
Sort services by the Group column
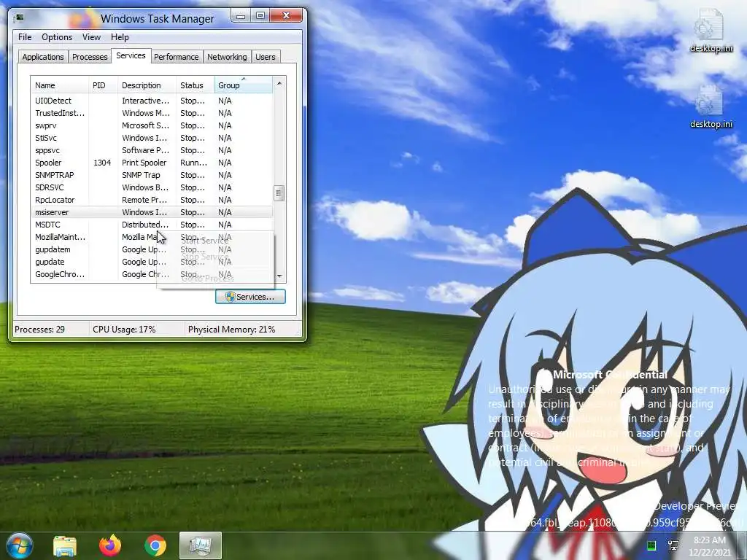pyautogui.click(x=244, y=85)
